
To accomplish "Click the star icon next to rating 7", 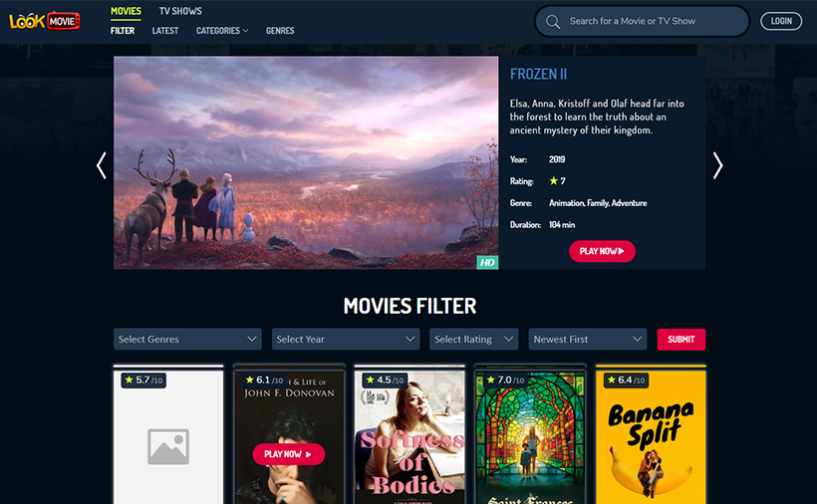I will click(553, 180).
